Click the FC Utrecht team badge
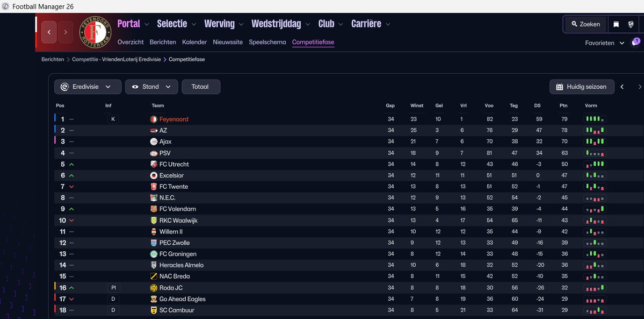The width and height of the screenshot is (644, 319). pos(154,164)
